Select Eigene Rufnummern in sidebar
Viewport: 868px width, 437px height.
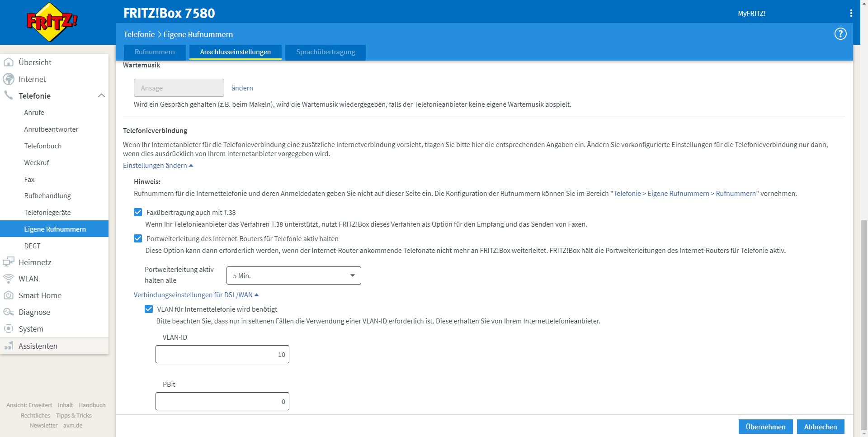point(54,229)
